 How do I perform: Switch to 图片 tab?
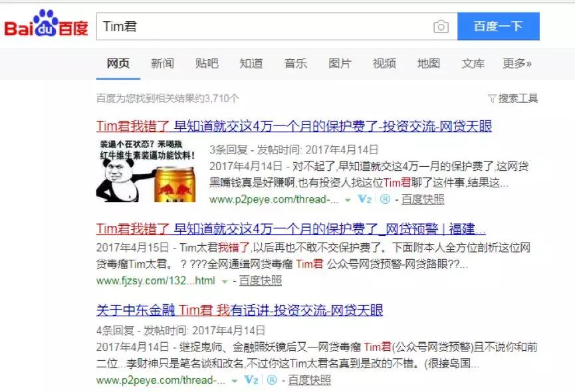[x=340, y=63]
